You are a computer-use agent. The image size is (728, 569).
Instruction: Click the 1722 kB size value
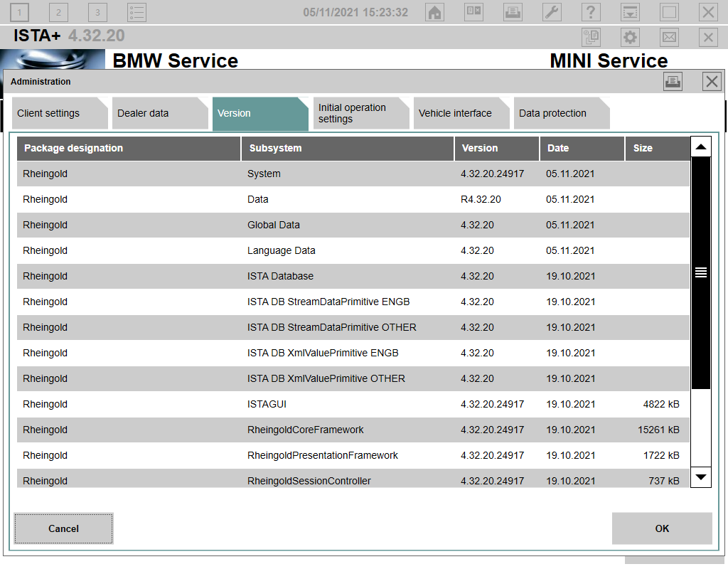pyautogui.click(x=661, y=455)
